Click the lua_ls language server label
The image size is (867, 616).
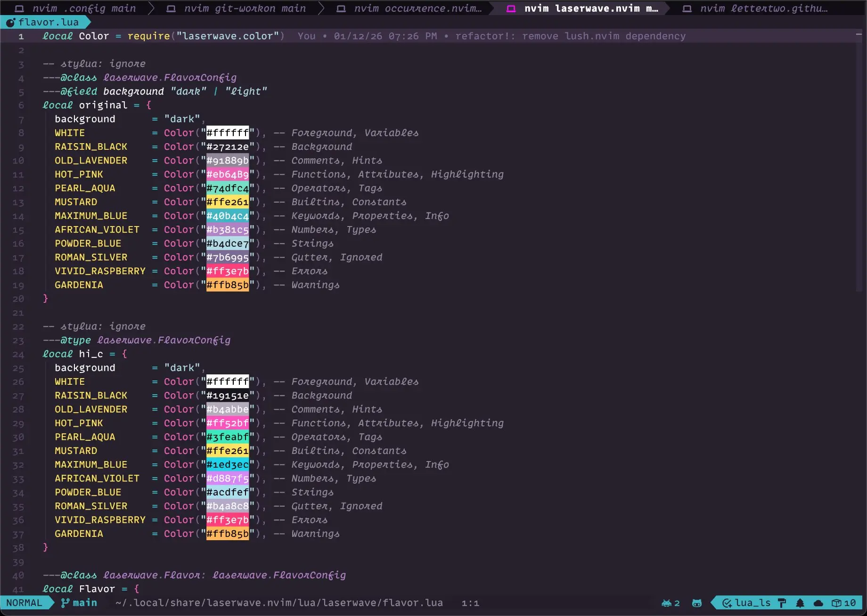click(x=753, y=603)
